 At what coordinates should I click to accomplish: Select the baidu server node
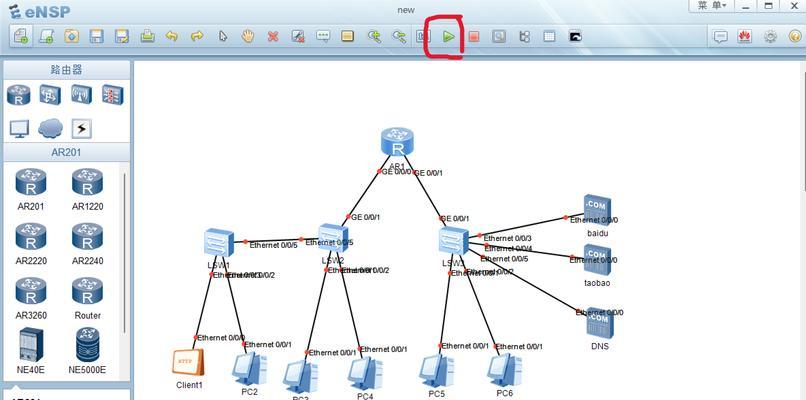pos(597,210)
